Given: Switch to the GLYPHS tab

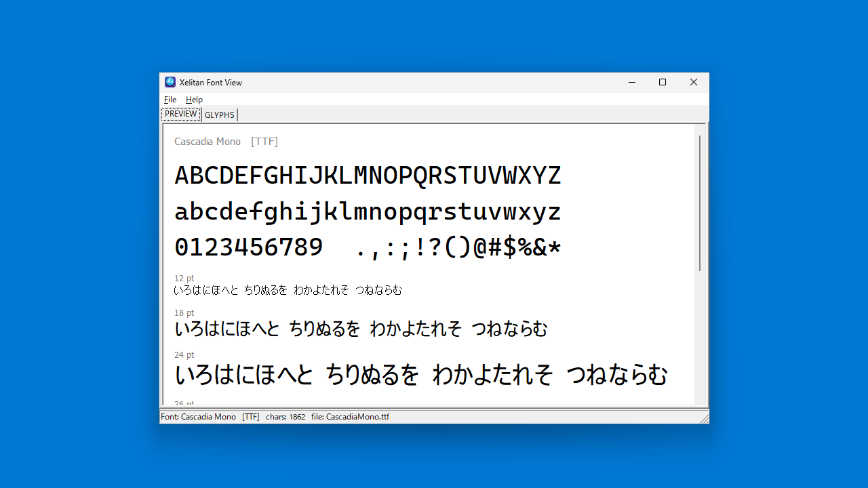Looking at the screenshot, I should point(219,115).
